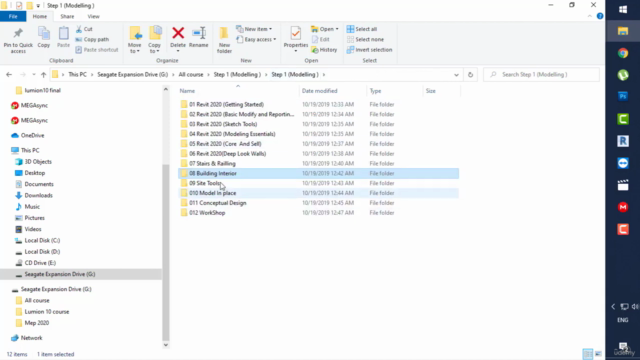This screenshot has height=360, width=640.
Task: Open Downloads in navigation pane
Action: [38, 196]
